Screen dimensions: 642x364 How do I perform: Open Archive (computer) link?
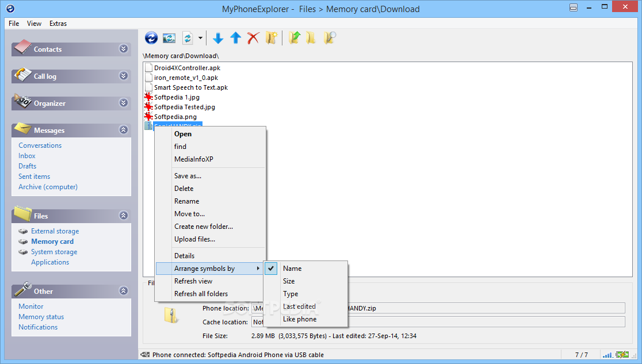pos(48,187)
